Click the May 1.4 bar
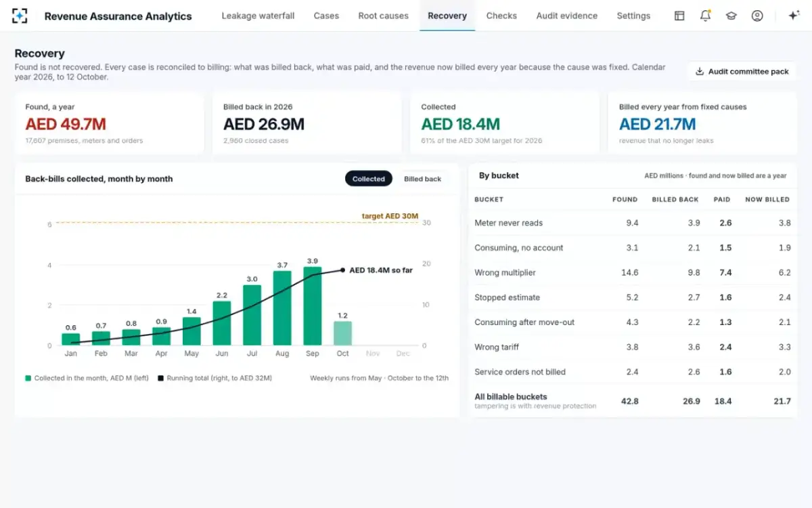This screenshot has height=508, width=812. click(191, 331)
